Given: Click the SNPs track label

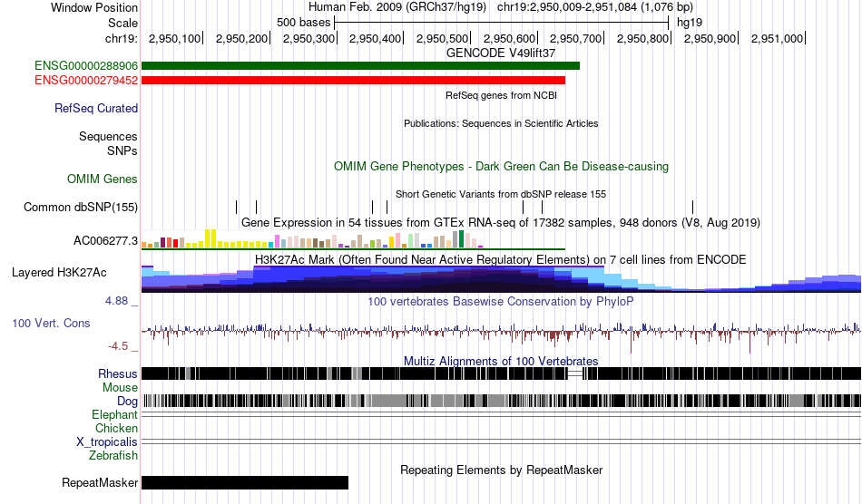Looking at the screenshot, I should coord(122,150).
